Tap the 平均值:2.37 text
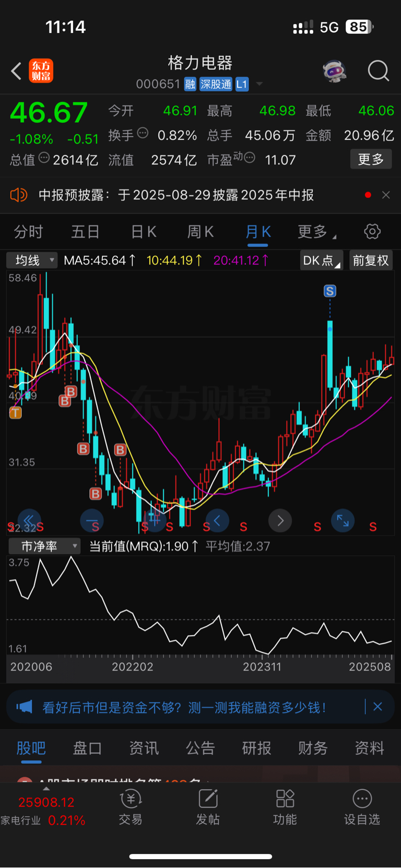Screen dimensions: 401x868 point(238,546)
